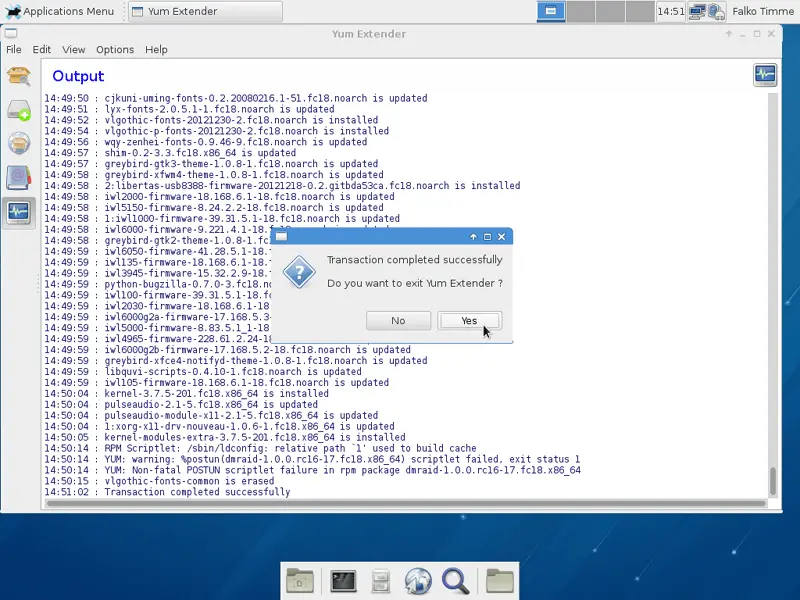Select log line cjkuni-uming-fonts is updated
Screen dimensions: 800x600
click(x=236, y=98)
